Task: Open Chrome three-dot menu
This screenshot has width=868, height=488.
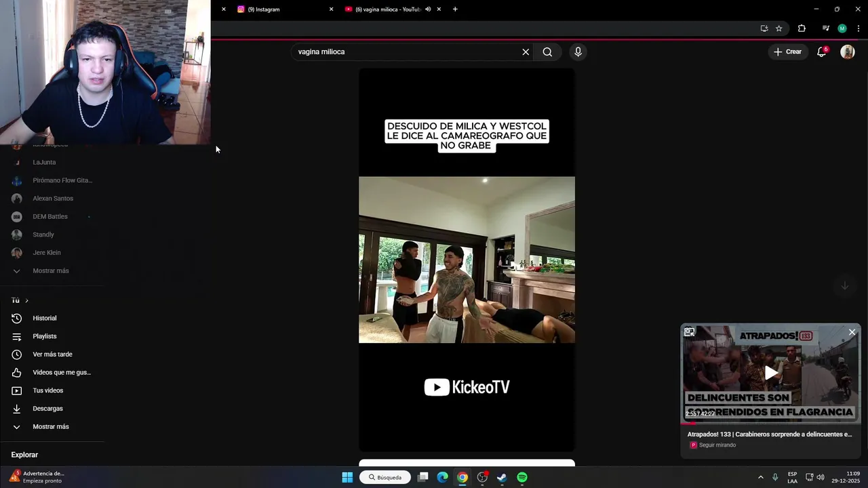Action: [859, 28]
